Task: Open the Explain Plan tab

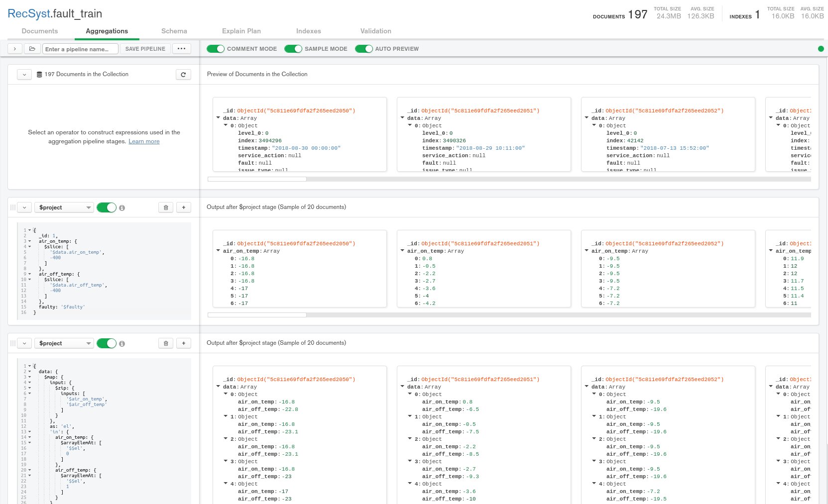Action: 241,31
